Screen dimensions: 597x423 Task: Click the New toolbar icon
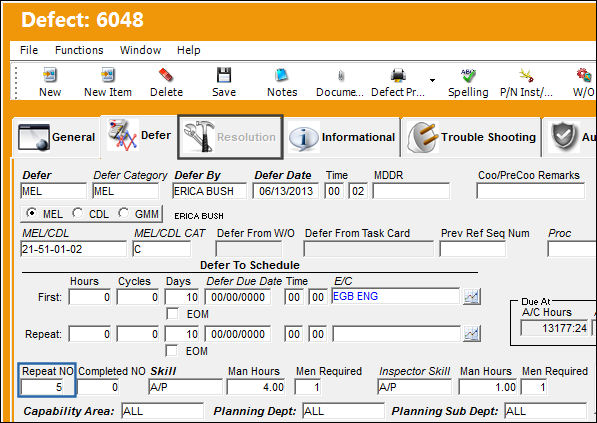pos(50,75)
